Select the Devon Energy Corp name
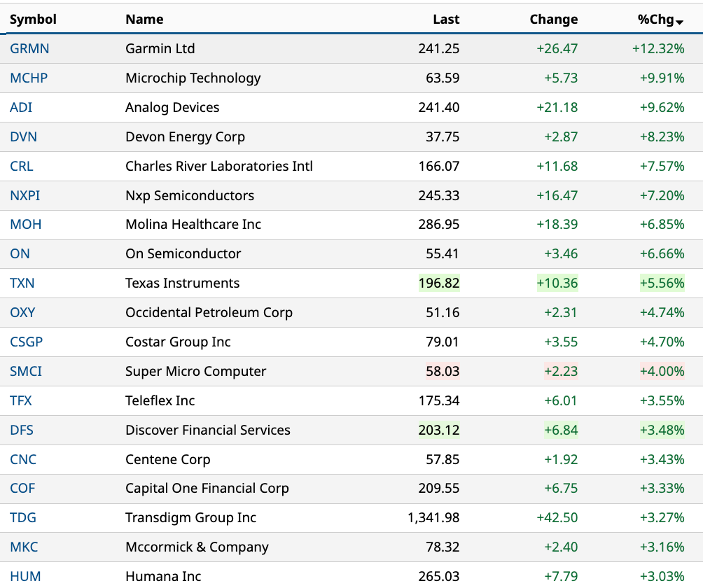This screenshot has width=703, height=588. point(185,136)
